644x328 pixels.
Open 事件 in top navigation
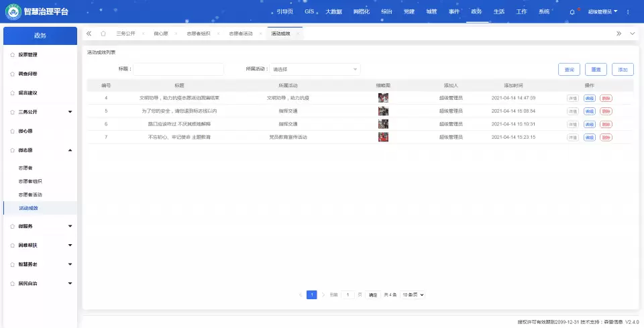[x=454, y=11]
